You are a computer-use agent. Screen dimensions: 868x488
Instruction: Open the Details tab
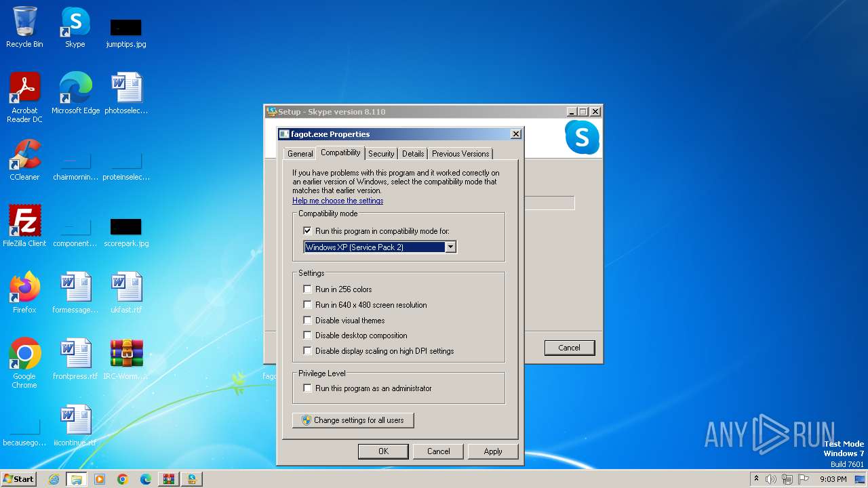pos(413,154)
